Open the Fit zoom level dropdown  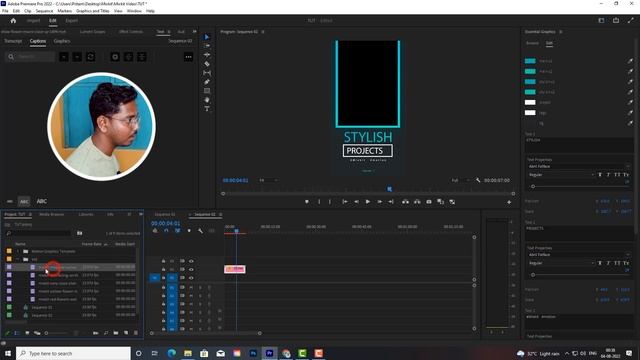(268, 180)
